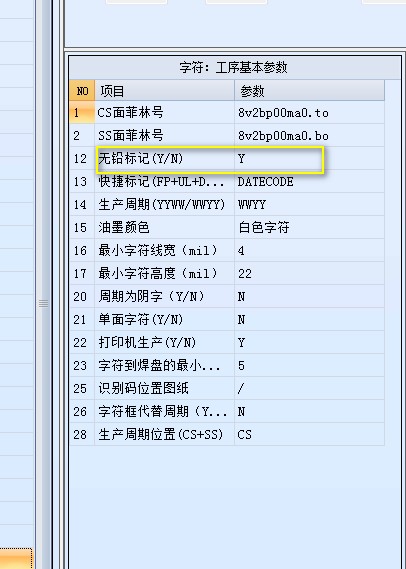This screenshot has width=406, height=569.
Task: Click the vertical splitter grip handle
Action: coord(44,304)
